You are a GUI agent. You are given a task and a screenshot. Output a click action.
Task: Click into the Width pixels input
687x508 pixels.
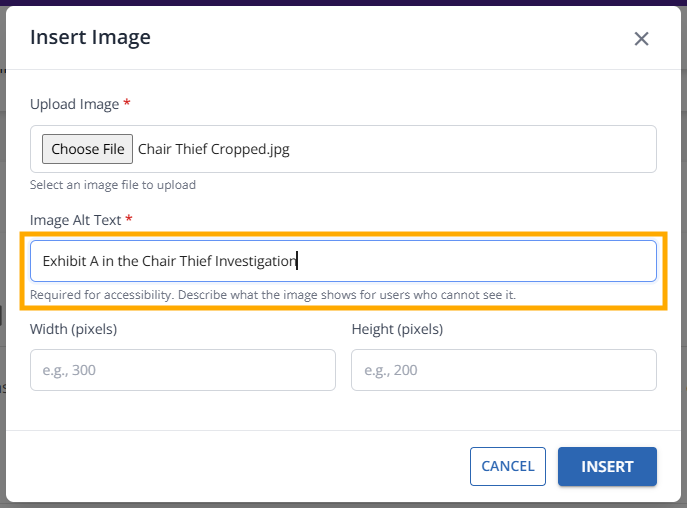pyautogui.click(x=183, y=370)
